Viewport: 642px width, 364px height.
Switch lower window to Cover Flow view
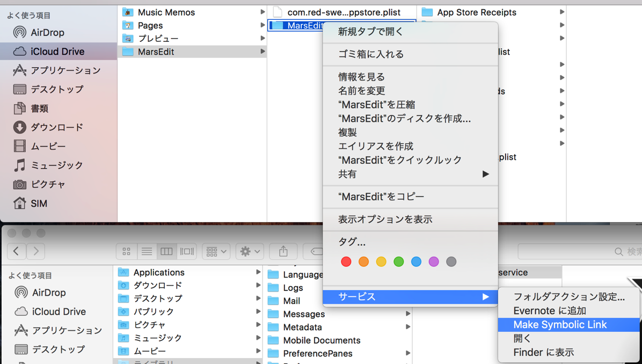tap(187, 251)
